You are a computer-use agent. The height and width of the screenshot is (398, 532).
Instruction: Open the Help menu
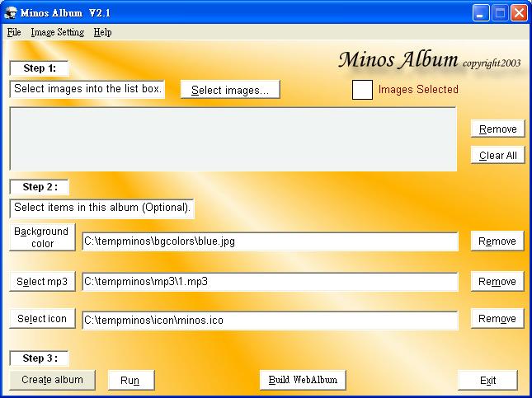click(x=102, y=32)
